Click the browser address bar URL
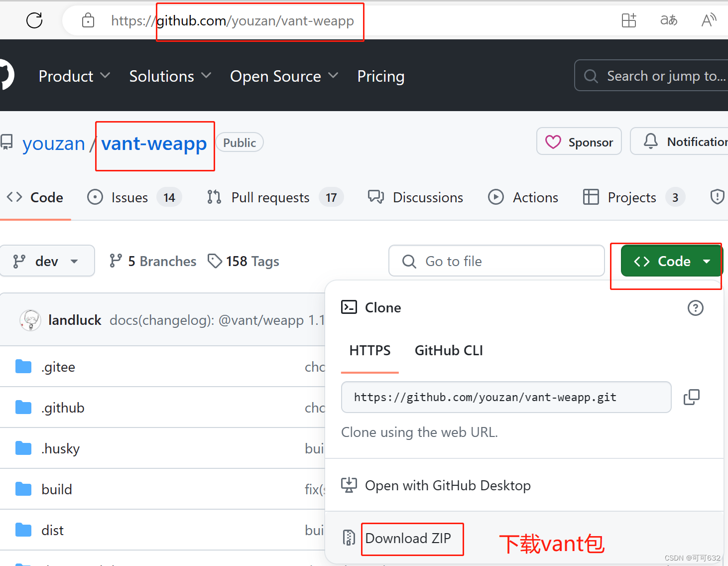 coord(233,21)
